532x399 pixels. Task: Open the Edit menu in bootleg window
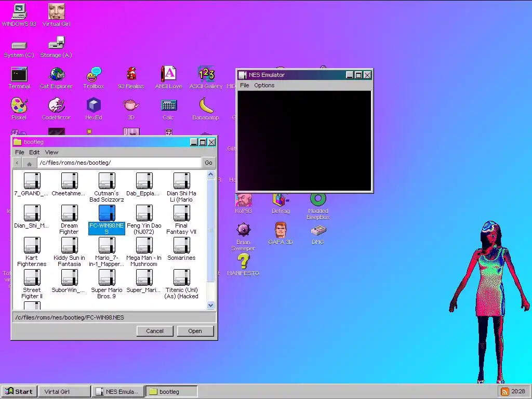pyautogui.click(x=34, y=152)
